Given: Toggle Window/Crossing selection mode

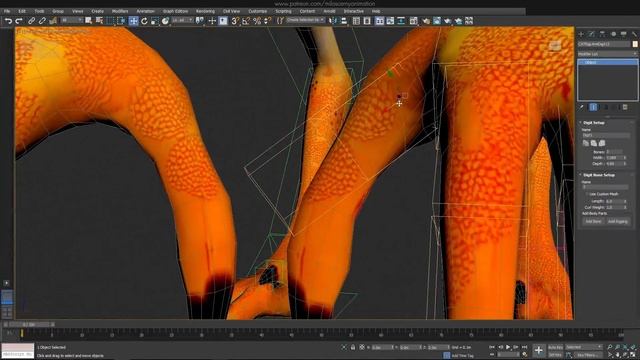Looking at the screenshot, I should [121, 20].
